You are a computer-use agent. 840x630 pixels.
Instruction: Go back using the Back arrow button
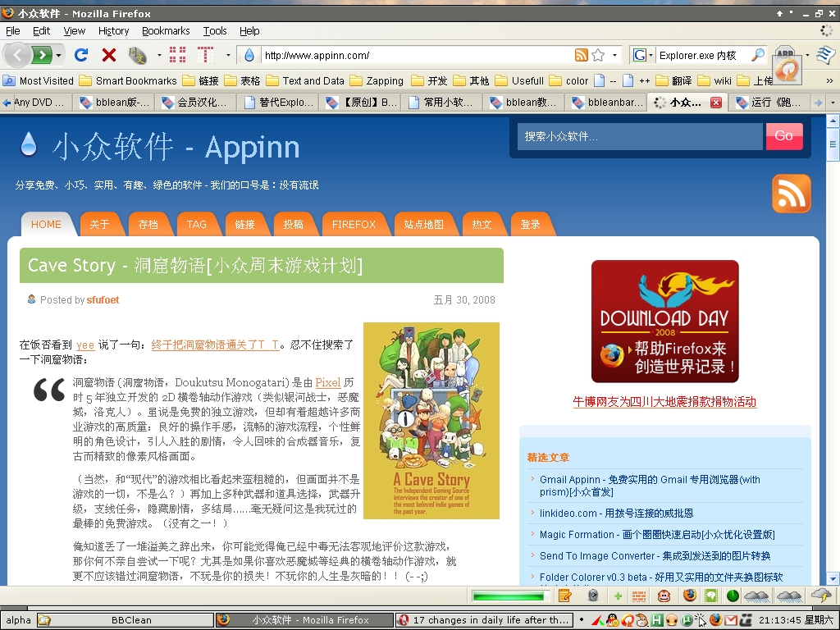tap(16, 55)
